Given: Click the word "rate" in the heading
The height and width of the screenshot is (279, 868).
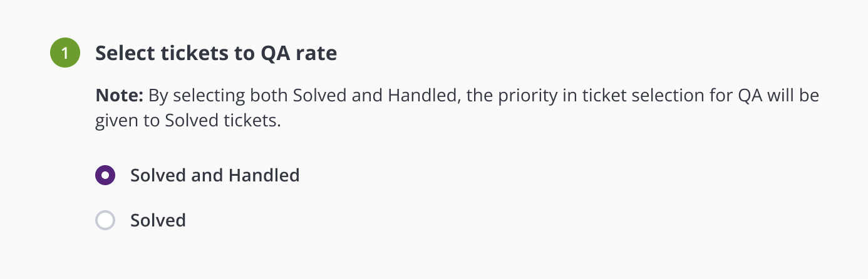Looking at the screenshot, I should pyautogui.click(x=316, y=53).
